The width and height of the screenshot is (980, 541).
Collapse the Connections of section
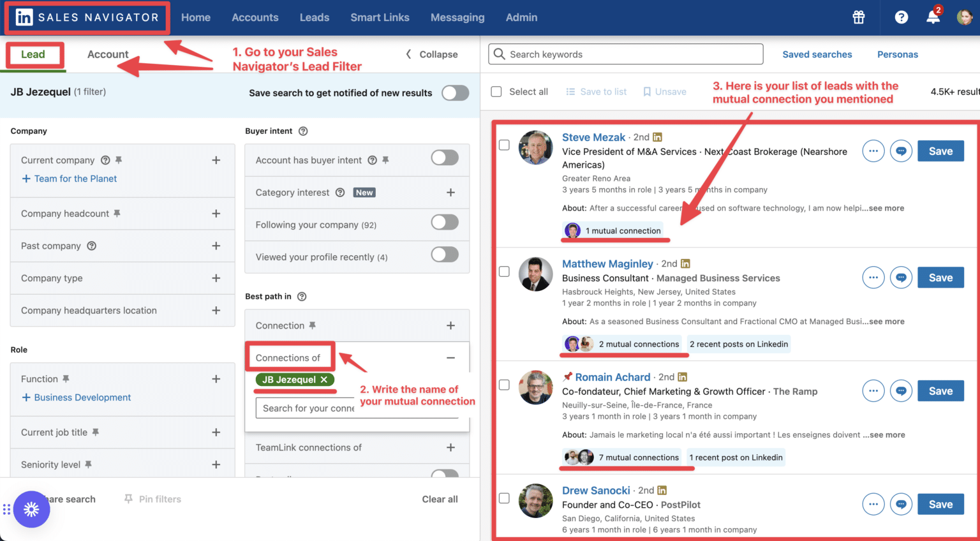[450, 357]
